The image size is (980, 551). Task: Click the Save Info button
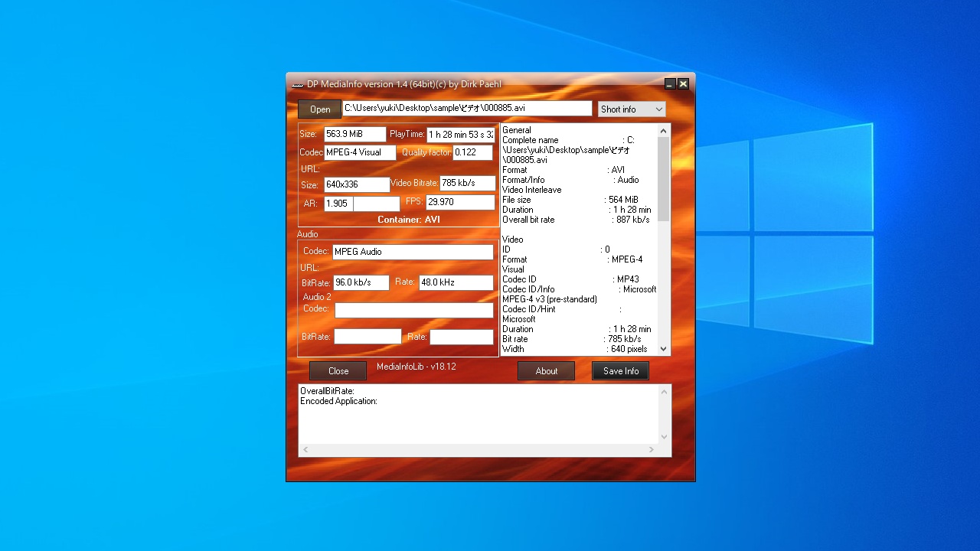[620, 370]
